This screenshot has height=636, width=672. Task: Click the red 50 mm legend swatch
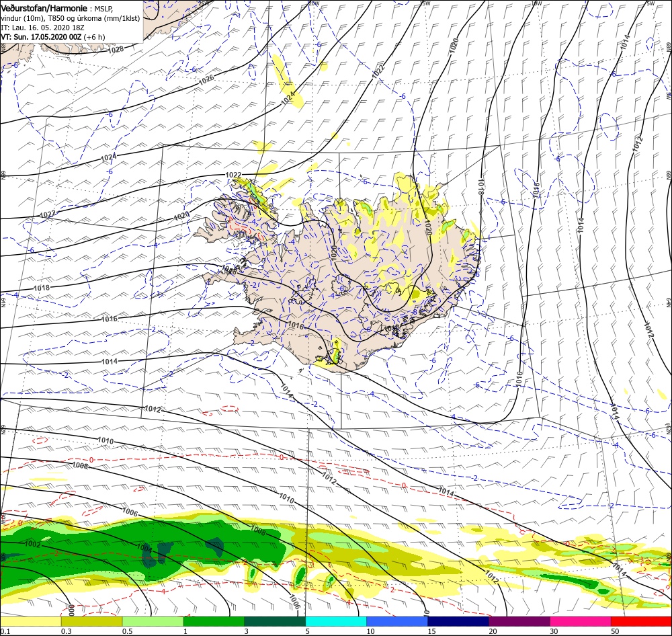click(x=641, y=621)
